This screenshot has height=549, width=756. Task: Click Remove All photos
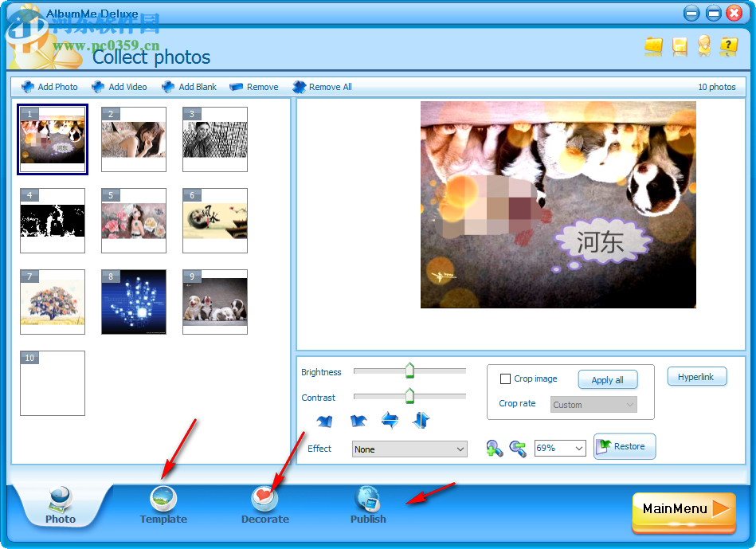(x=322, y=87)
